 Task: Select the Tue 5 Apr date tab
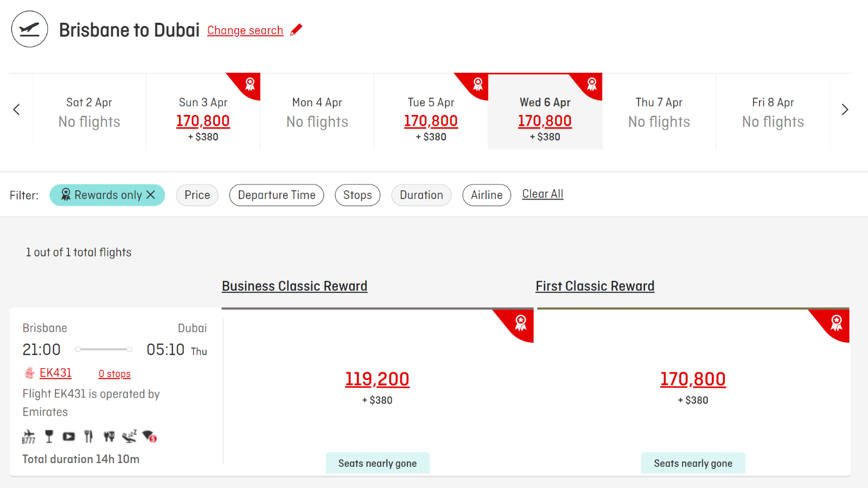point(431,111)
